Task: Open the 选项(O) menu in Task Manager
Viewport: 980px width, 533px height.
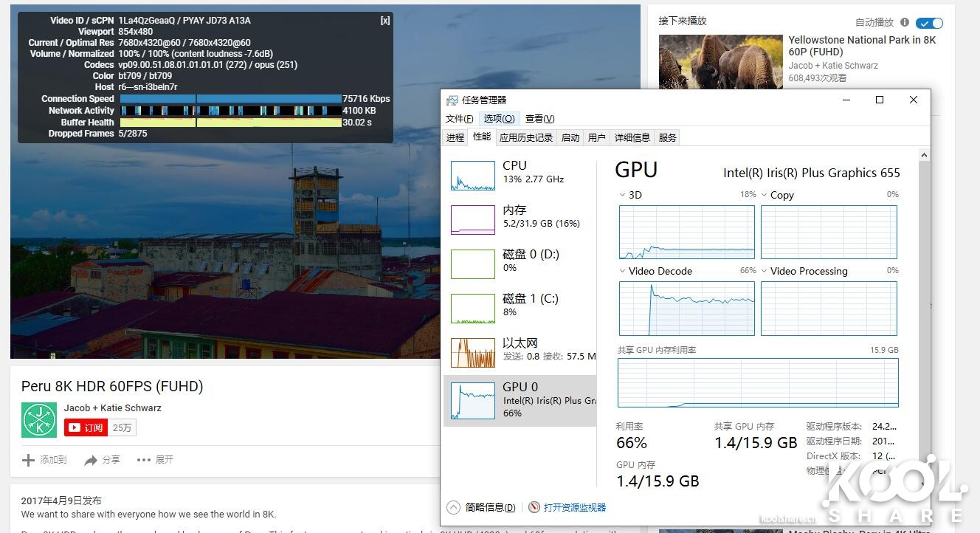Action: [500, 118]
